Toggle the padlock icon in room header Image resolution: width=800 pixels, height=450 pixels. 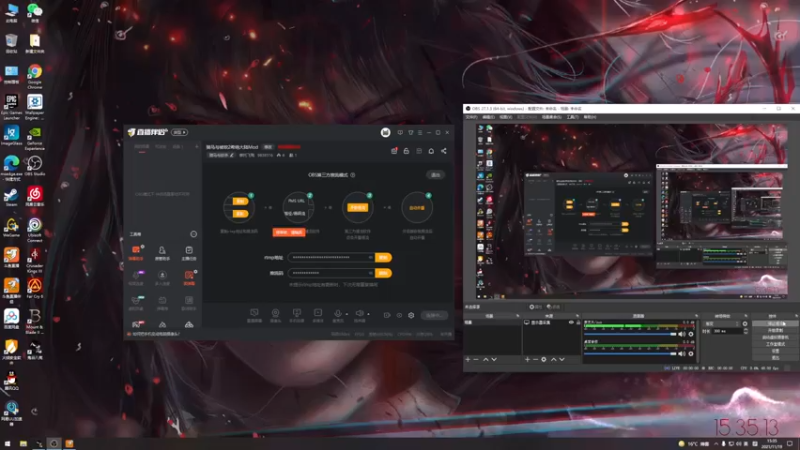[x=406, y=151]
